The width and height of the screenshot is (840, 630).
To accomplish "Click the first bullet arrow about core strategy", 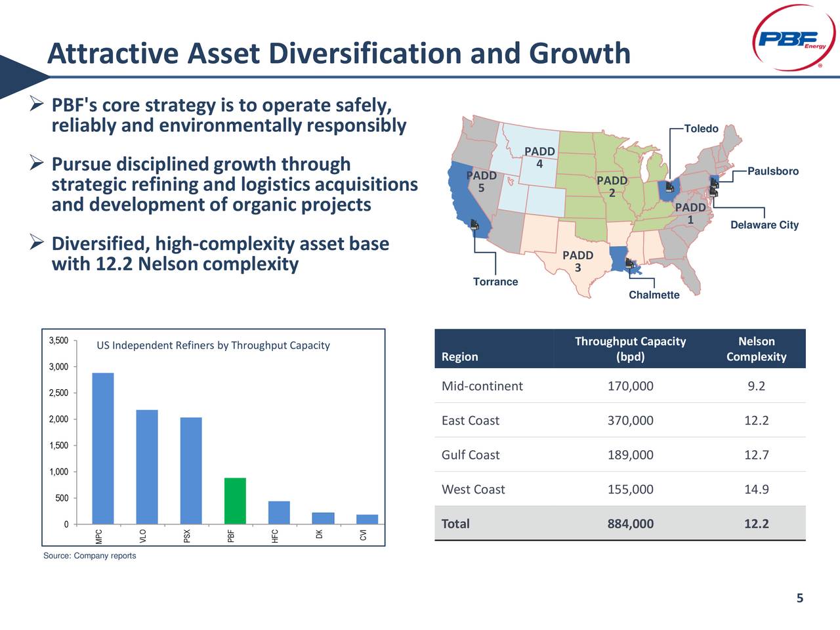I will point(37,103).
